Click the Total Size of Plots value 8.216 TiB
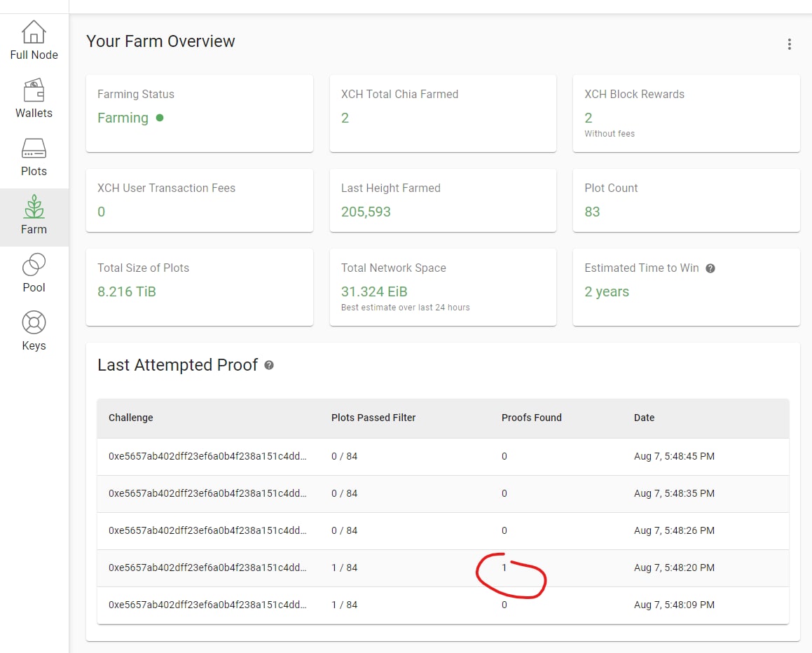Image resolution: width=812 pixels, height=653 pixels. pyautogui.click(x=126, y=291)
